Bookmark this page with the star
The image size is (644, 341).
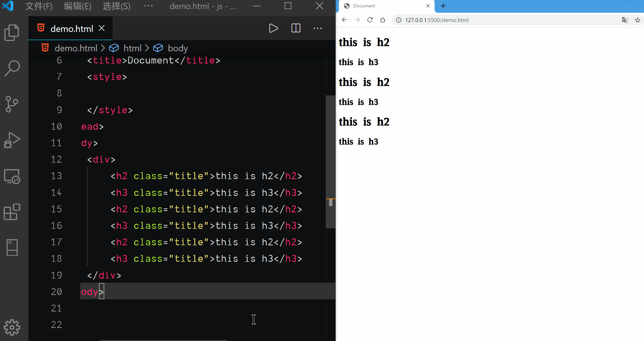[637, 20]
